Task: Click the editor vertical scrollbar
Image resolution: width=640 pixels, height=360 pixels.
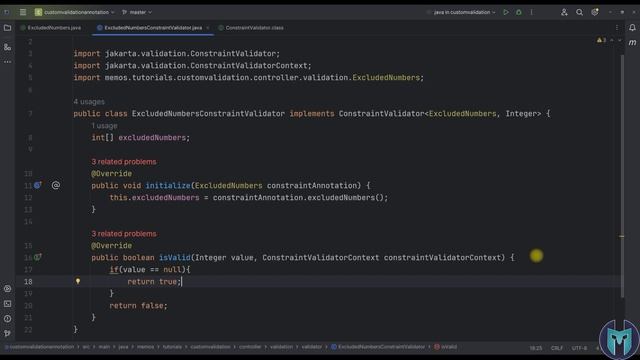Action: coord(622,176)
